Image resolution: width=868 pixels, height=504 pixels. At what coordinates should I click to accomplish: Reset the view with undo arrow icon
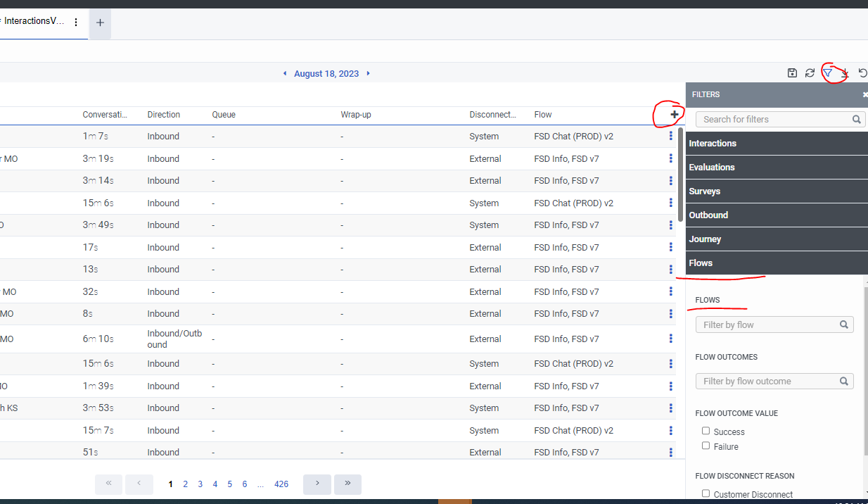tap(862, 73)
